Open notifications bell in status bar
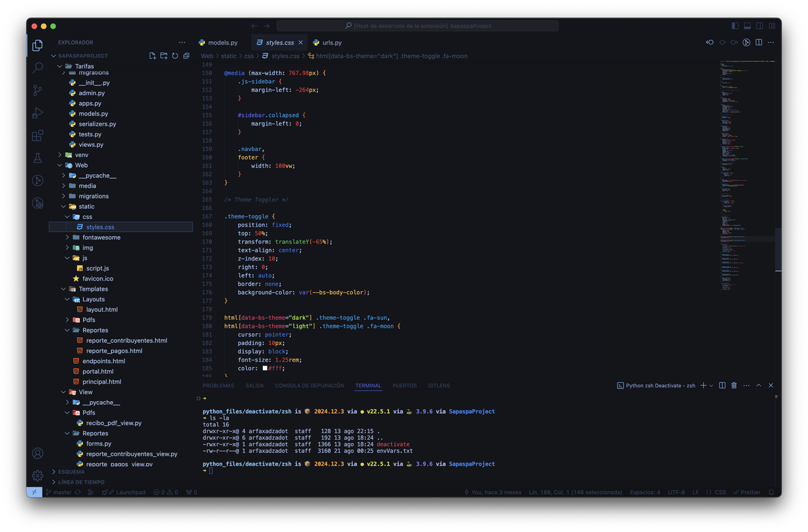The image size is (808, 532). (x=771, y=493)
